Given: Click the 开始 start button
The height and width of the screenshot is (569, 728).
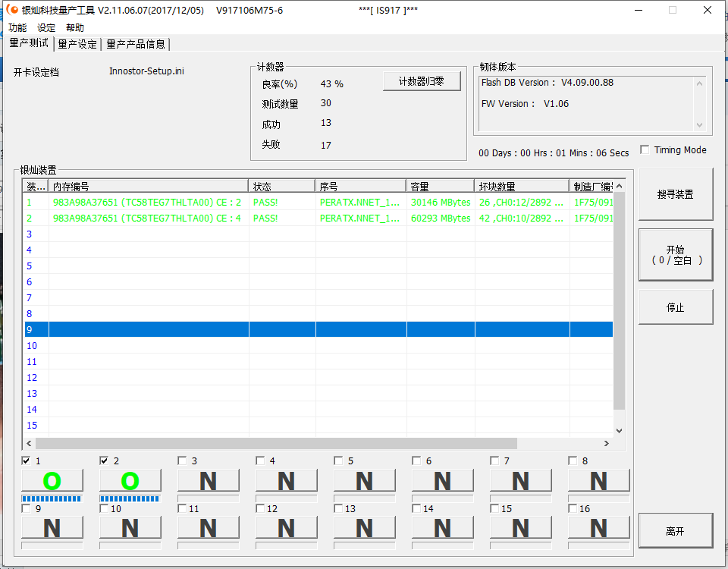Looking at the screenshot, I should click(x=676, y=255).
